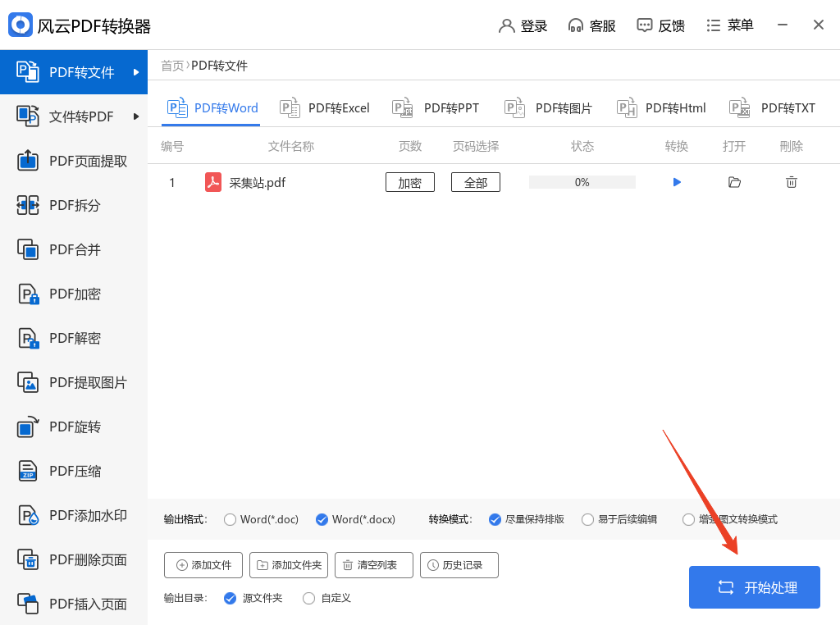The height and width of the screenshot is (625, 840).
Task: Switch to the PDF转Excel tab
Action: pos(325,108)
